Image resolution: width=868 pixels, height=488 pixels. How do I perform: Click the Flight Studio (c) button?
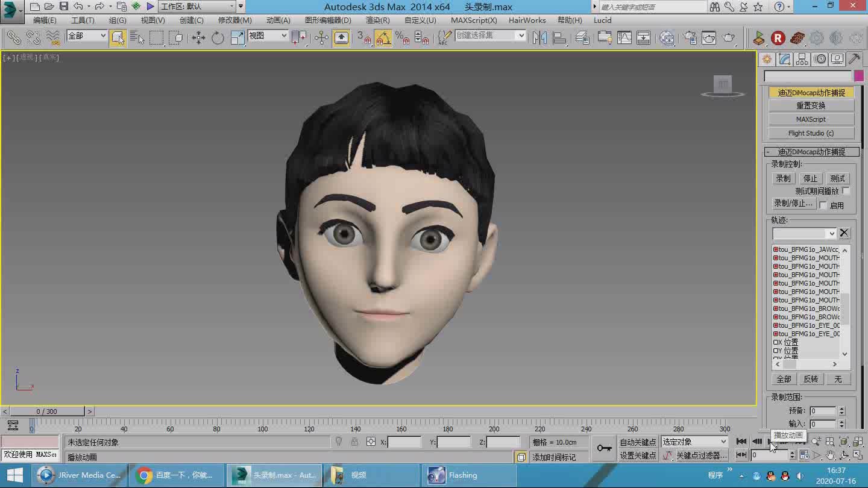(x=811, y=133)
